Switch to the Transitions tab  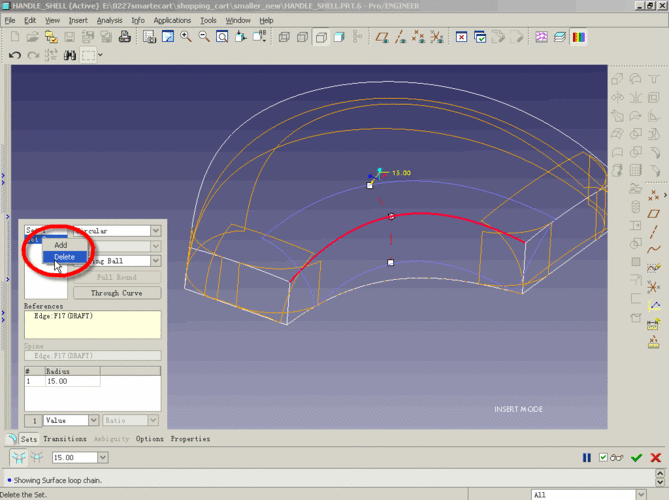point(65,439)
